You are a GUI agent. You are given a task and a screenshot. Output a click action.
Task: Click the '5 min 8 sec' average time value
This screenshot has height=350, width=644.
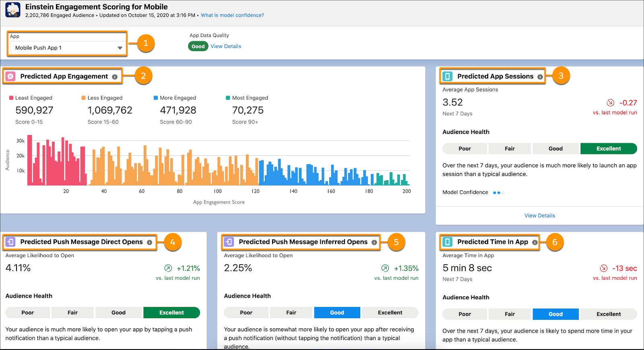[467, 268]
